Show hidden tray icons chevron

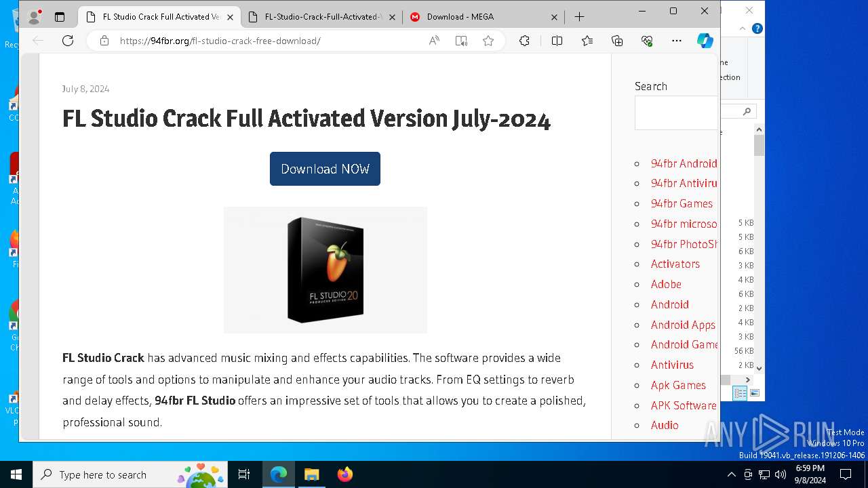point(731,474)
